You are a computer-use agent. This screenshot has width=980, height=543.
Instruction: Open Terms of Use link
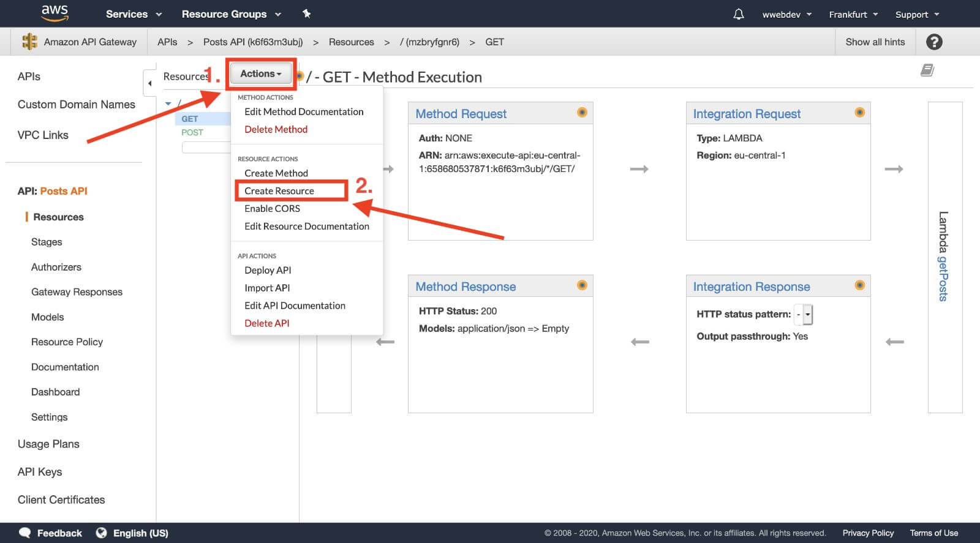pyautogui.click(x=933, y=533)
